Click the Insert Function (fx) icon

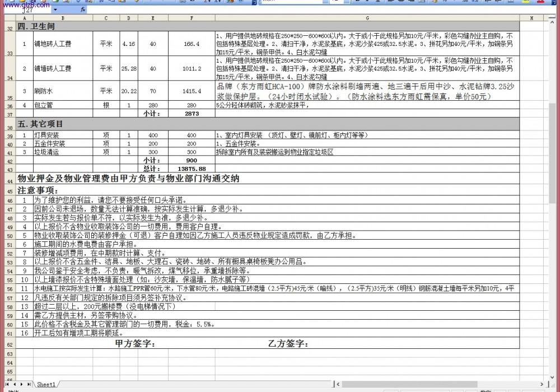(x=82, y=10)
